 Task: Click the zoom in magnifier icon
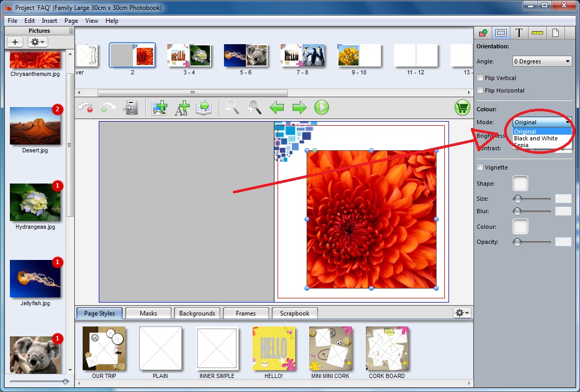(x=254, y=108)
